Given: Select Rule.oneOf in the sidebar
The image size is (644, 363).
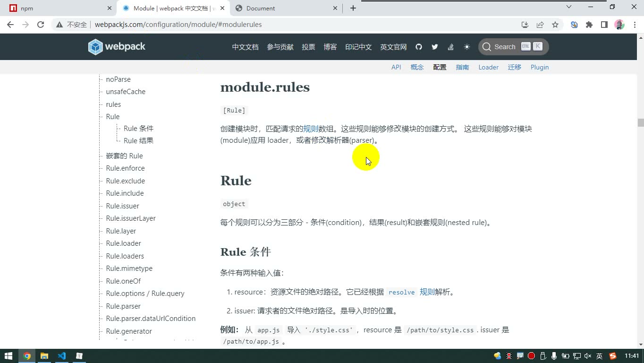Looking at the screenshot, I should [x=123, y=281].
